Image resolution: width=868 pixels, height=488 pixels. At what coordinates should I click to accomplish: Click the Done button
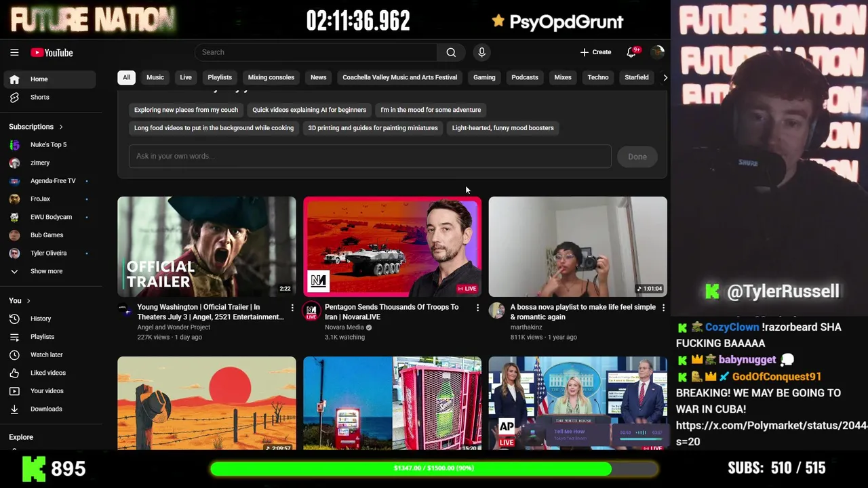(637, 157)
